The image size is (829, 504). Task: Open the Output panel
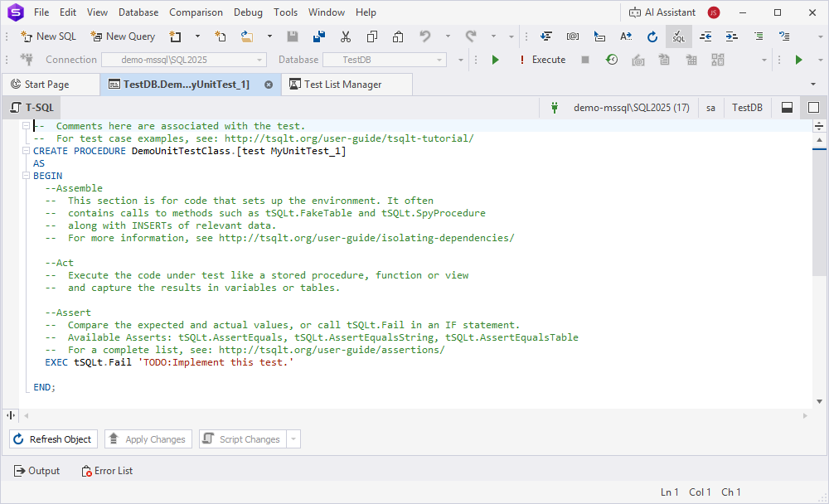37,471
